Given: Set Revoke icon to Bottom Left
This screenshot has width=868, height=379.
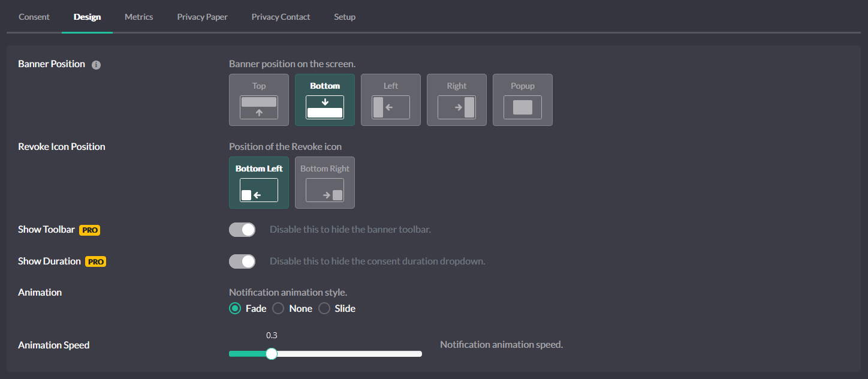Looking at the screenshot, I should point(258,183).
